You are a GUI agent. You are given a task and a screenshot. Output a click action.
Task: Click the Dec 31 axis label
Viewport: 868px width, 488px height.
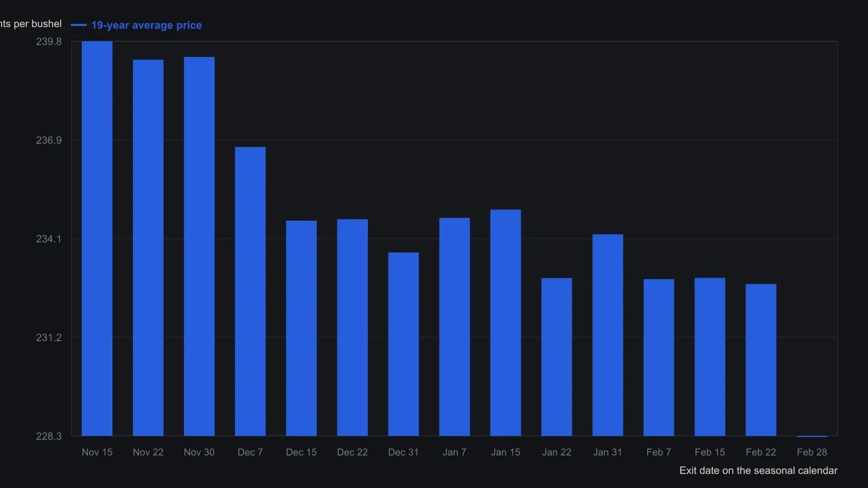403,452
